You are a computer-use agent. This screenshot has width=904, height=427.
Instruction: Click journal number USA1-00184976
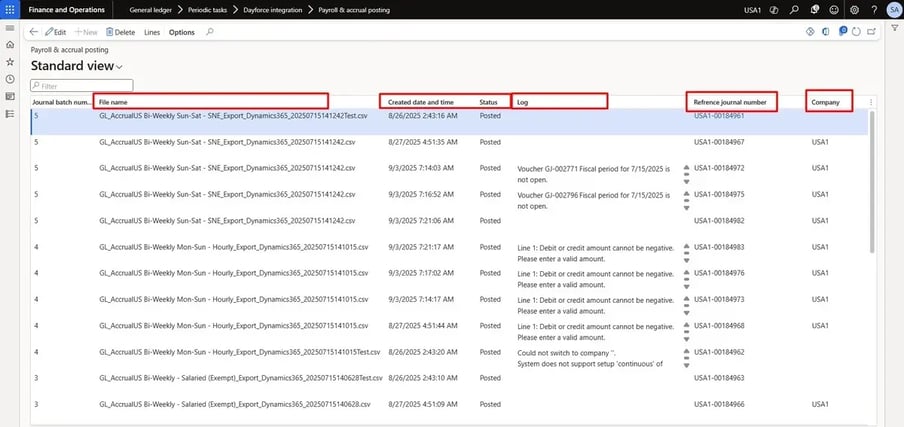719,273
